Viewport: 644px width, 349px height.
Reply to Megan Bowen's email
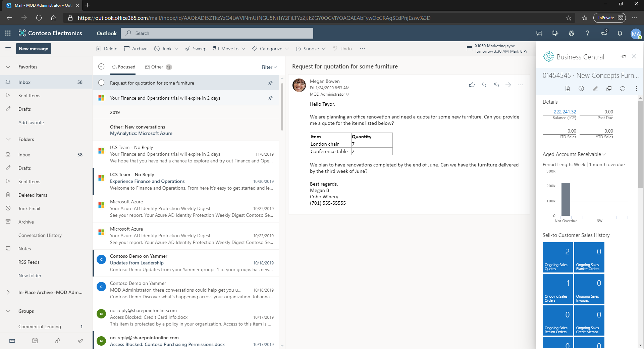pyautogui.click(x=484, y=85)
